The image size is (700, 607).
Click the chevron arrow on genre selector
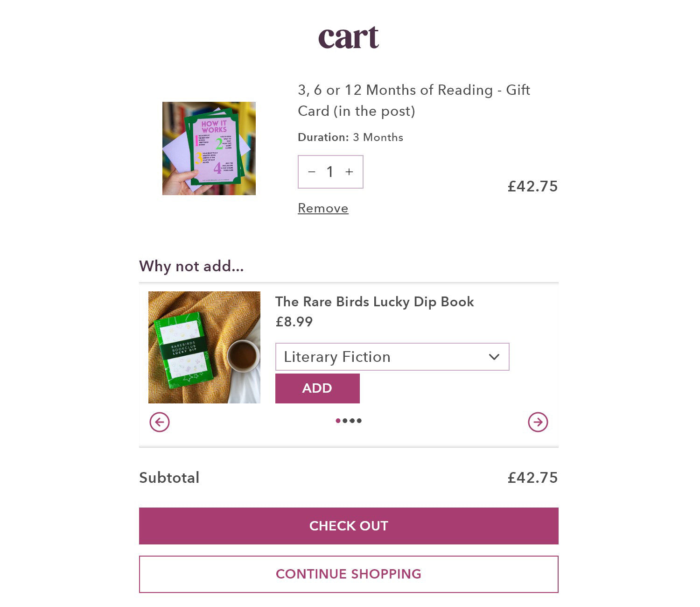point(494,357)
